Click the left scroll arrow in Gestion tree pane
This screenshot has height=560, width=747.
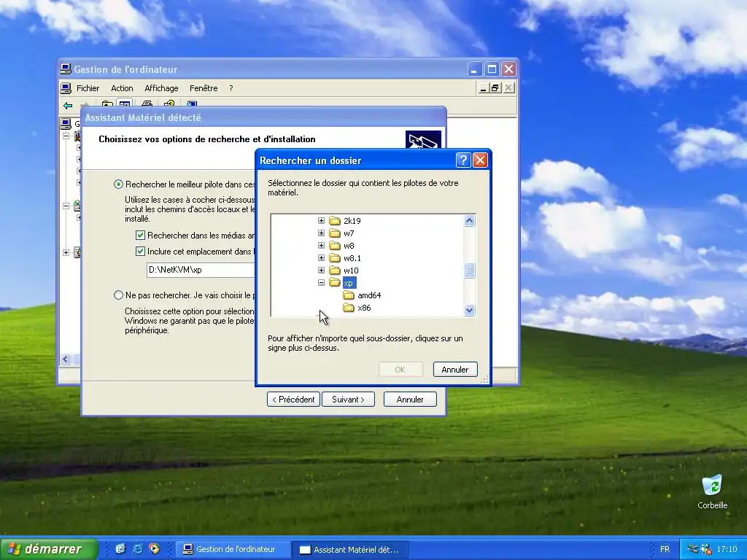[x=66, y=359]
